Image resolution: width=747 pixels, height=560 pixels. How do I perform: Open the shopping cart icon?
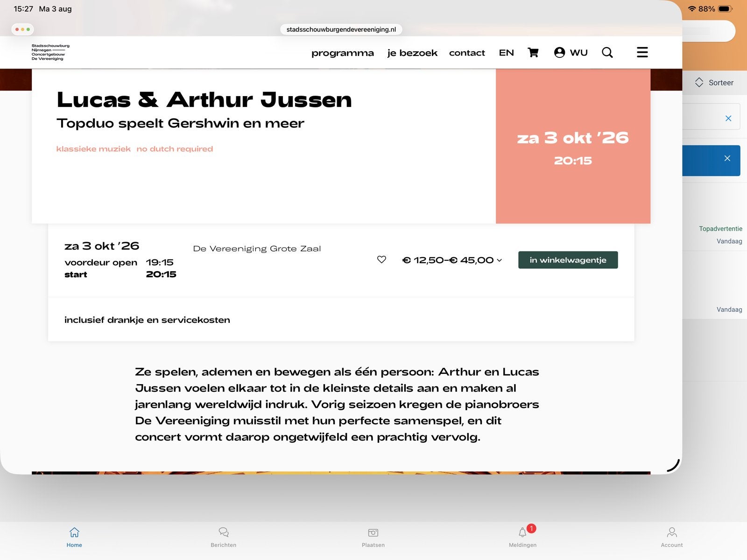[533, 52]
